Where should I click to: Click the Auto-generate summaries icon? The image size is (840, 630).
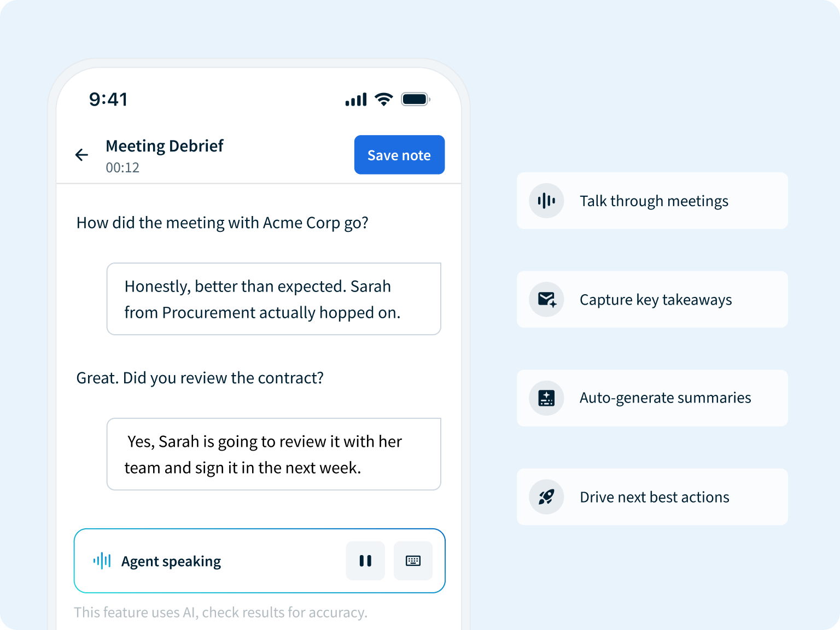tap(546, 398)
